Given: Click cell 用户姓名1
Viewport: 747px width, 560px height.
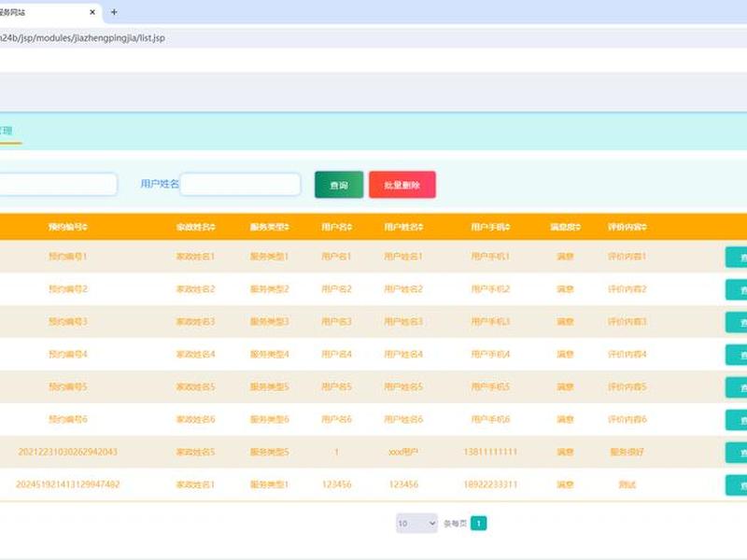Looking at the screenshot, I should click(403, 256).
